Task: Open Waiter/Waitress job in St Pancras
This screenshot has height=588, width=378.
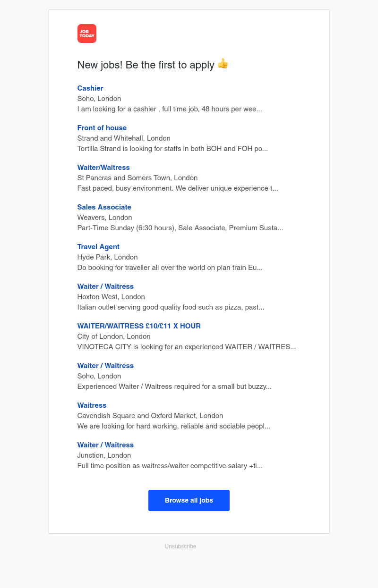Action: 103,168
